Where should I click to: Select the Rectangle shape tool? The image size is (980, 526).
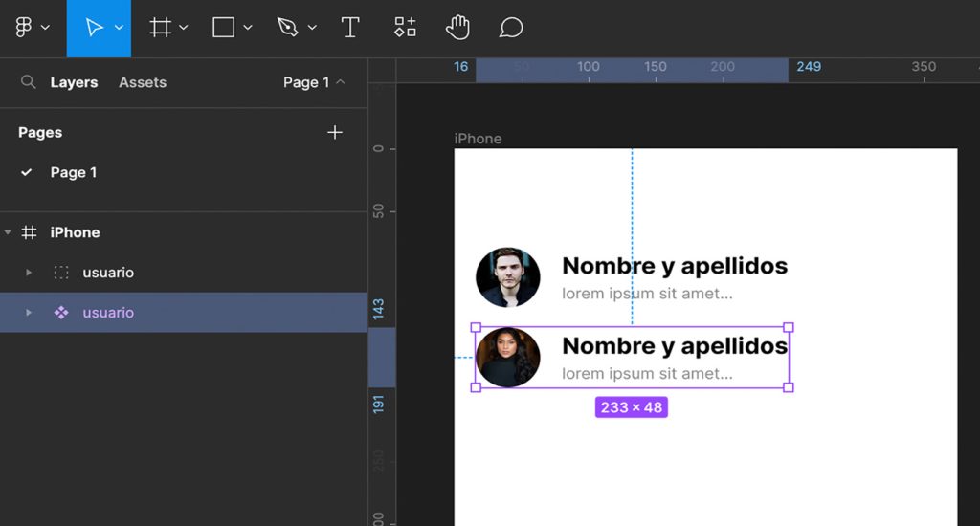[223, 28]
